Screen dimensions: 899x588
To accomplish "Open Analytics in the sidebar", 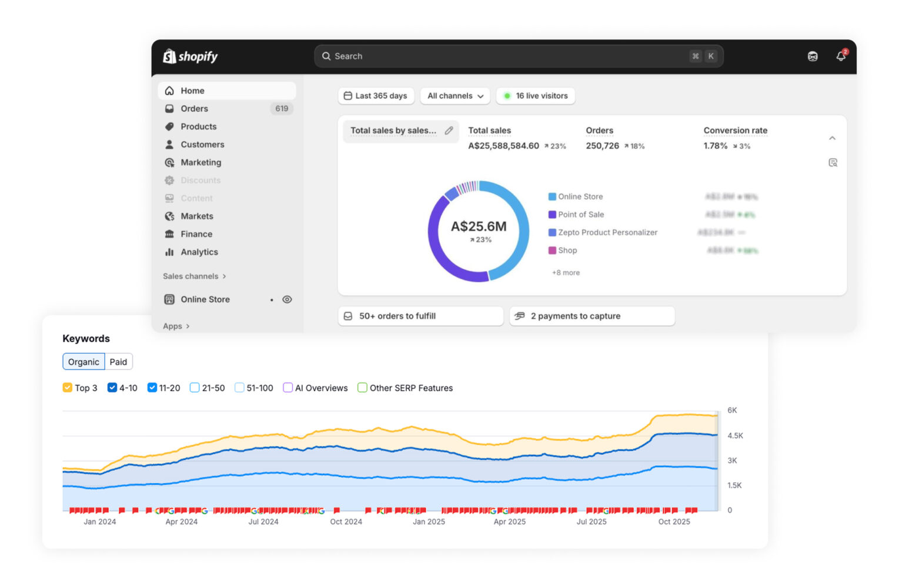I will [x=199, y=252].
